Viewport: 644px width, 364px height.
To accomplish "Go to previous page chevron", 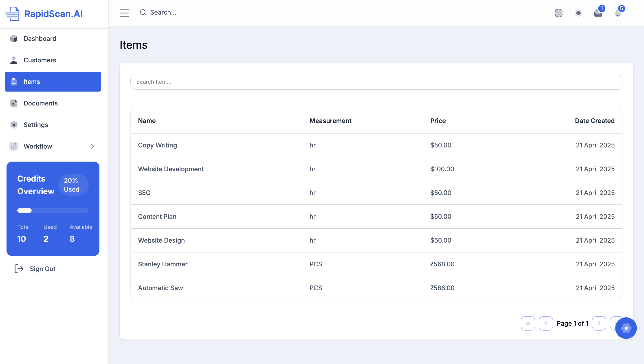I will click(x=546, y=323).
